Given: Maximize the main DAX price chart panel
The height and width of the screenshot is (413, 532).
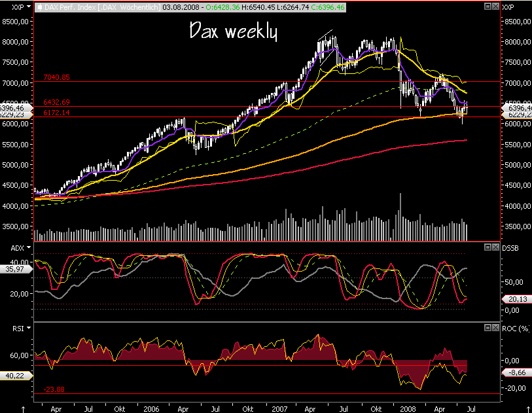Looking at the screenshot, I should pos(488,7).
